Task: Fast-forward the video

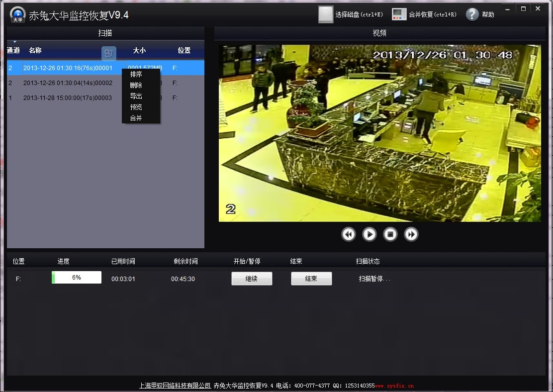Action: [411, 234]
